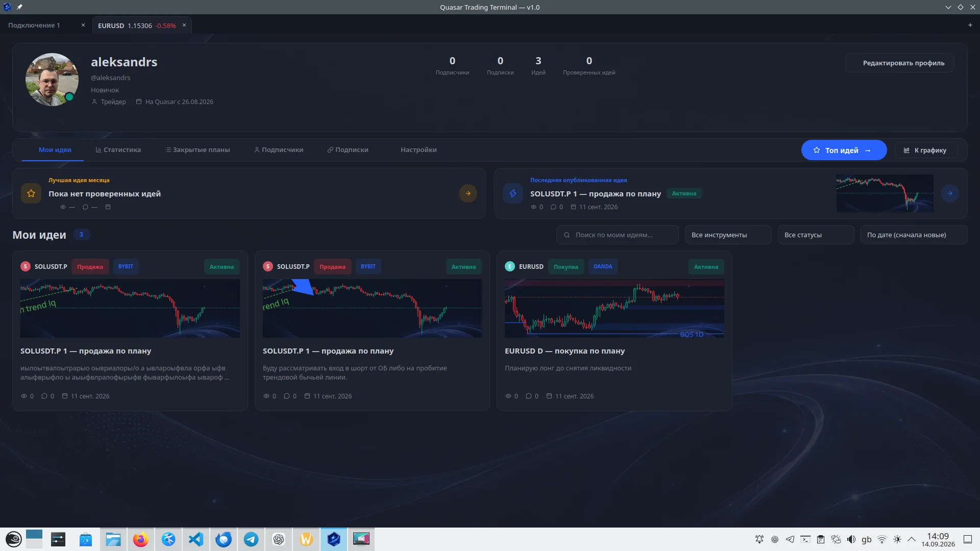Screen dimensions: 980x551
Task: Close the EURUSD tab
Action: pyautogui.click(x=184, y=25)
